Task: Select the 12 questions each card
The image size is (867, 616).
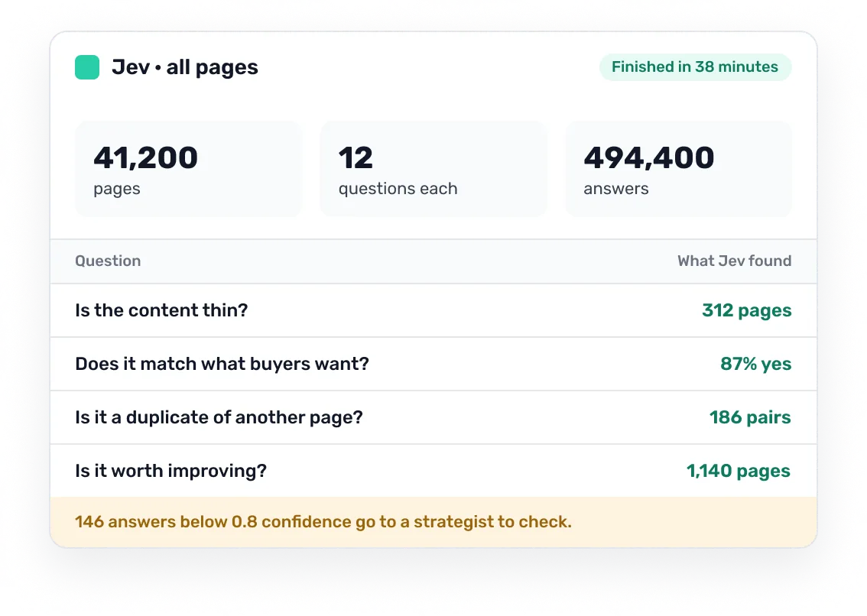Action: 433,169
